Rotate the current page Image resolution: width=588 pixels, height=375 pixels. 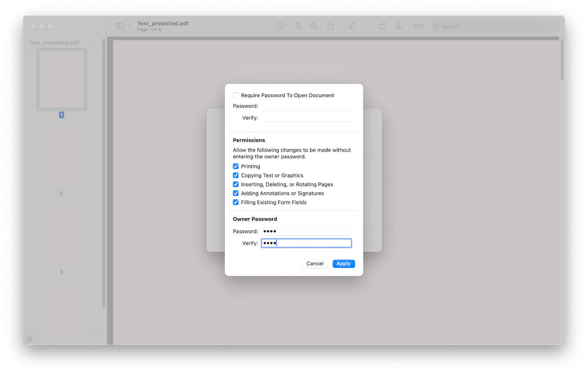pyautogui.click(x=382, y=26)
